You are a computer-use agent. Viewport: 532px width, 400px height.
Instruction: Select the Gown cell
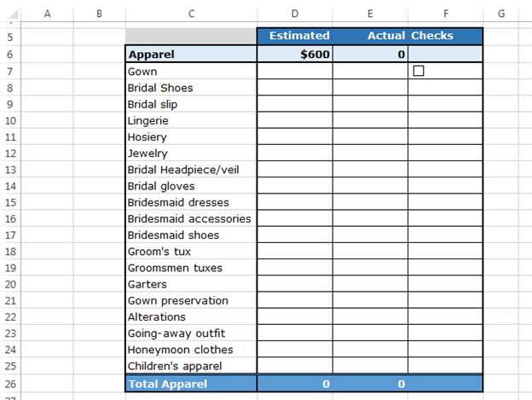(x=191, y=72)
